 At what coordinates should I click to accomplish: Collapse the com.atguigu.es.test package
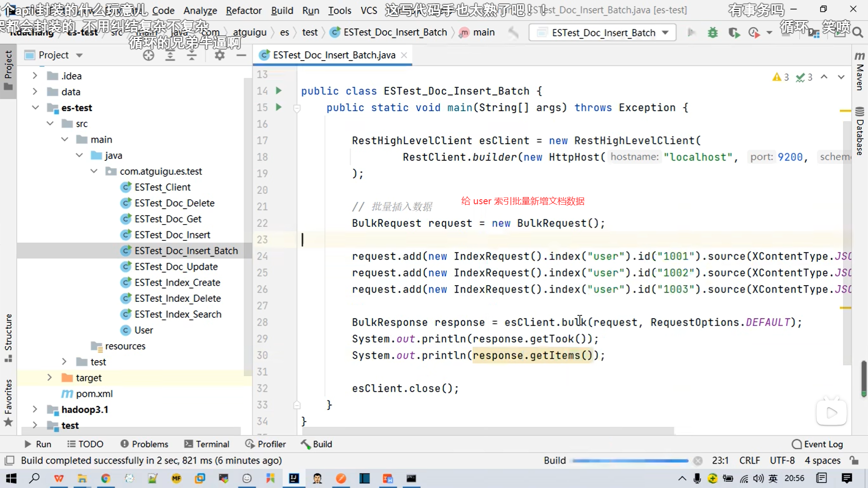pos(94,171)
